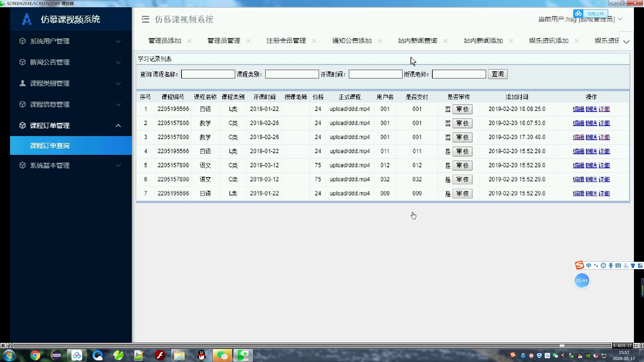
Task: Click the cloud upload widget icon
Action: [x=578, y=13]
